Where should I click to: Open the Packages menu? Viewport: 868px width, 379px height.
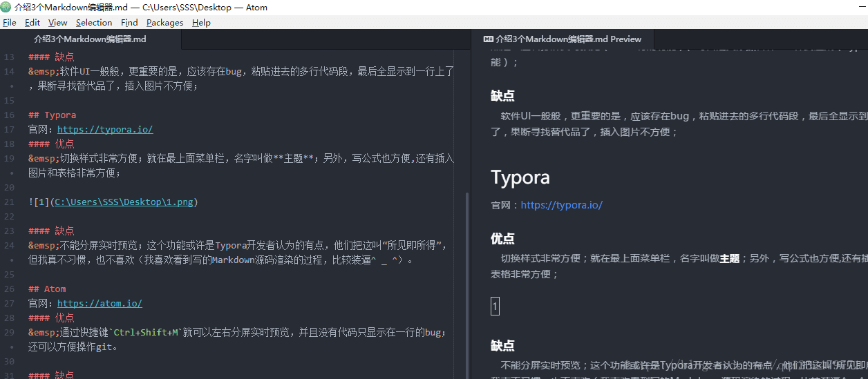pyautogui.click(x=164, y=22)
